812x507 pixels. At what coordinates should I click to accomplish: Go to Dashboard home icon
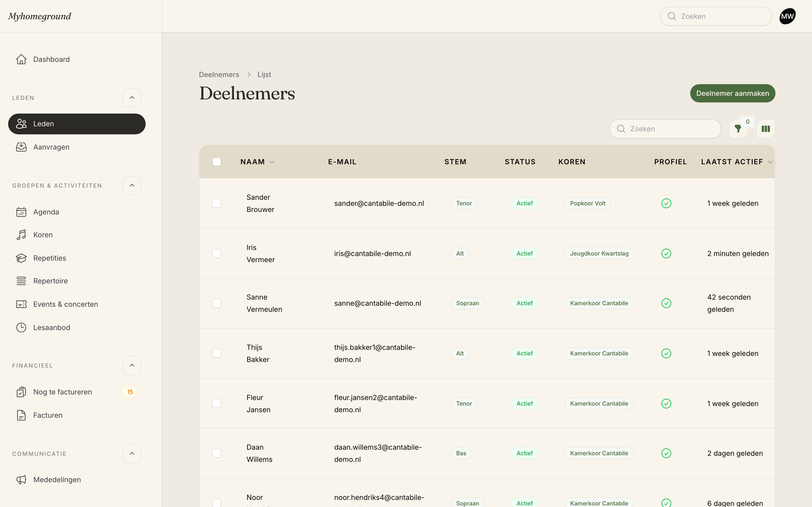tap(21, 59)
